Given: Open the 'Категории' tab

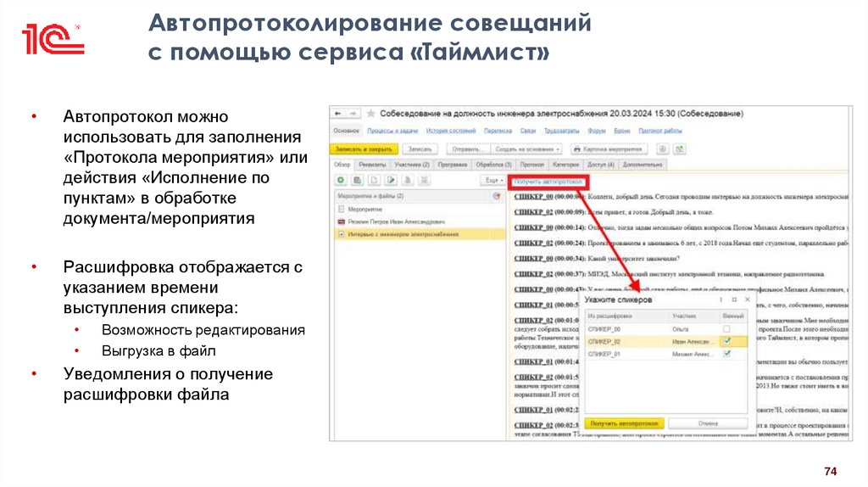Looking at the screenshot, I should point(565,165).
